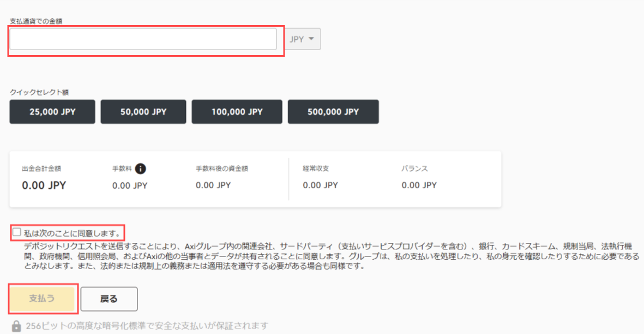Pick the 100,000 JPY quick amount
This screenshot has height=334, width=644.
[x=237, y=112]
